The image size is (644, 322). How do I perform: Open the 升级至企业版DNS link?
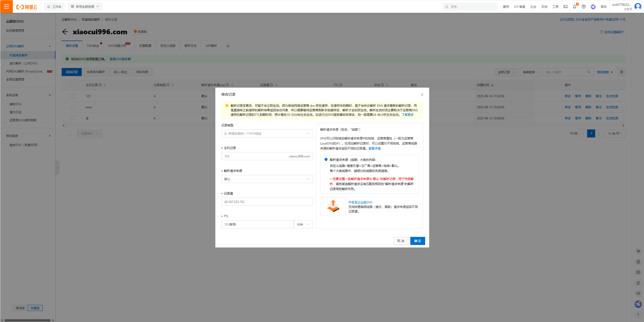(360, 202)
